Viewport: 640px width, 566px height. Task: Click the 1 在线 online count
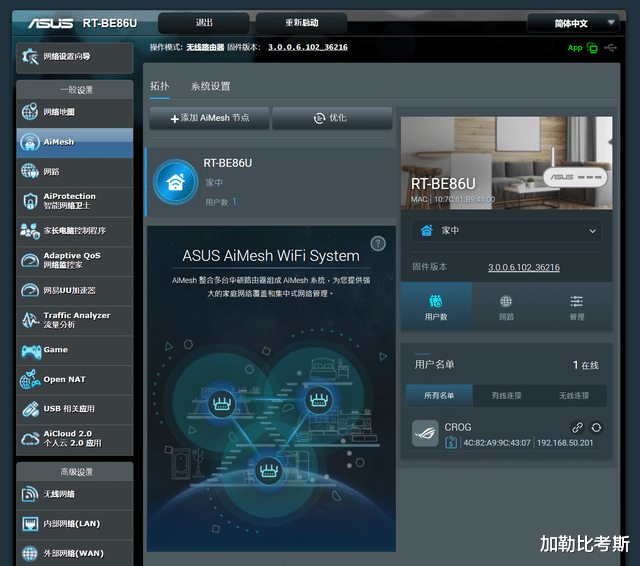point(585,365)
